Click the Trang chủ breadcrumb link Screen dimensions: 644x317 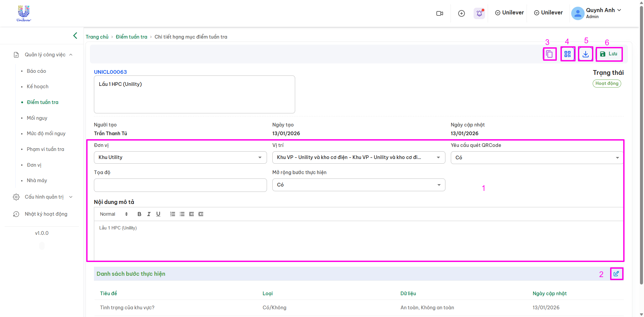97,37
